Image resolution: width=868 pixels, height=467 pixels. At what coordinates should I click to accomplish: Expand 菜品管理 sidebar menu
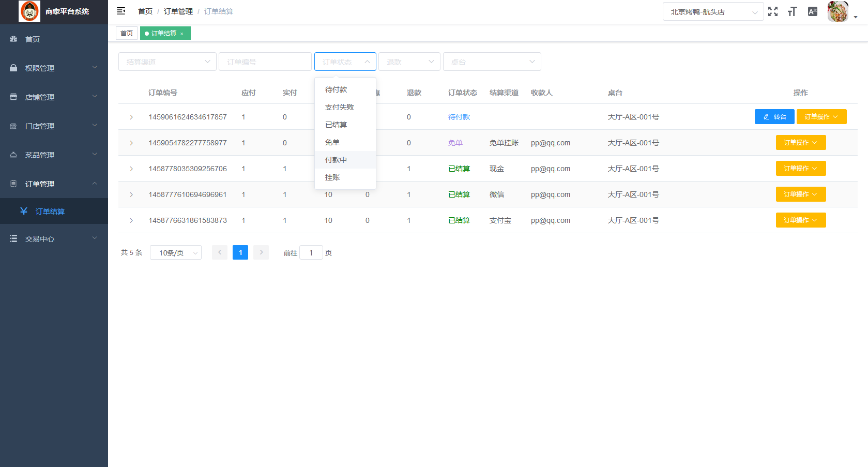(x=54, y=155)
